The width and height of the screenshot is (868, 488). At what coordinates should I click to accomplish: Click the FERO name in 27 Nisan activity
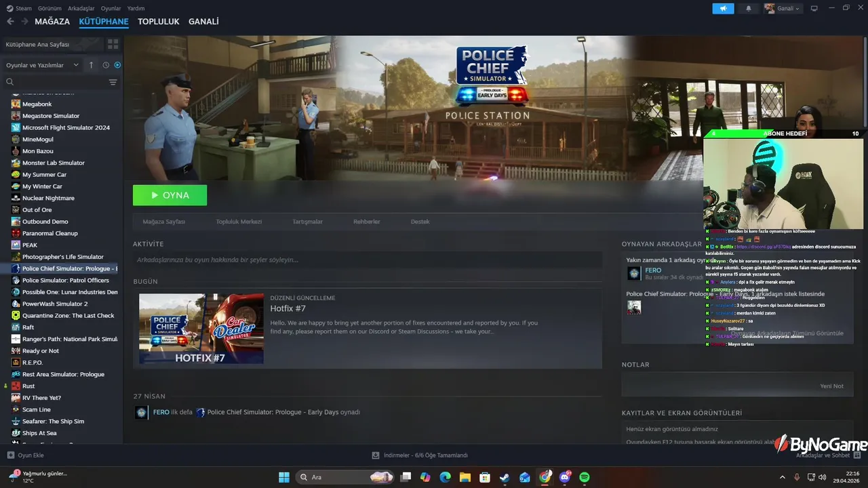point(161,412)
